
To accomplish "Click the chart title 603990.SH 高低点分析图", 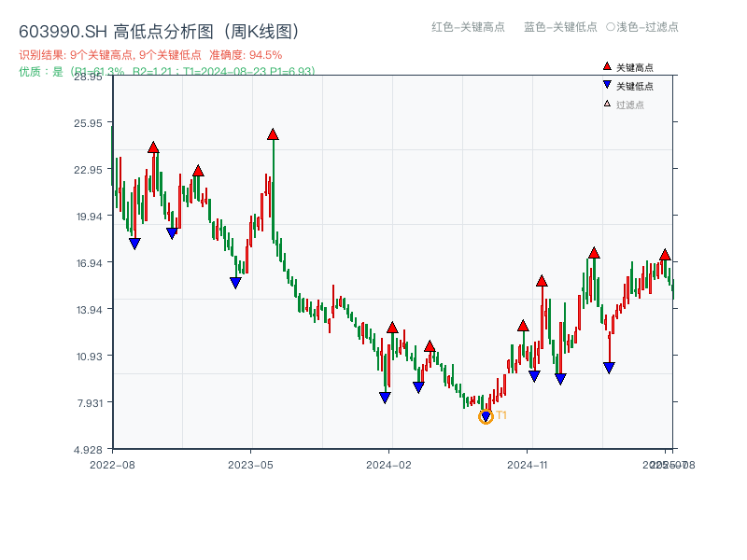I will tap(159, 32).
